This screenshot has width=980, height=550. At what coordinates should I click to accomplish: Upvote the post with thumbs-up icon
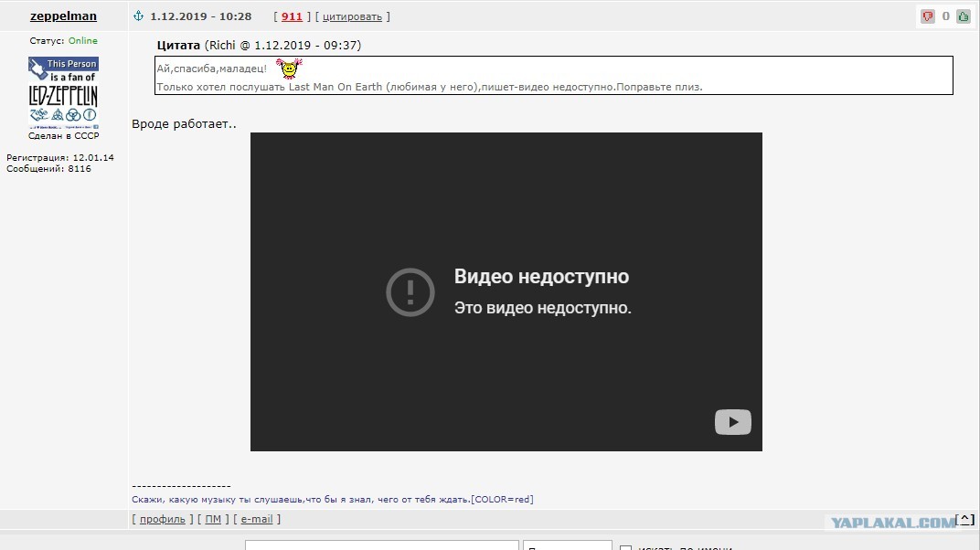pyautogui.click(x=964, y=16)
